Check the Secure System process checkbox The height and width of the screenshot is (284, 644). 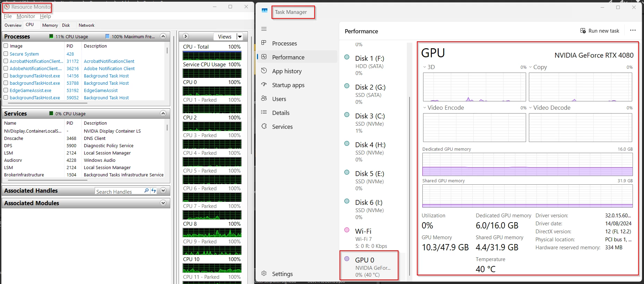click(x=6, y=54)
